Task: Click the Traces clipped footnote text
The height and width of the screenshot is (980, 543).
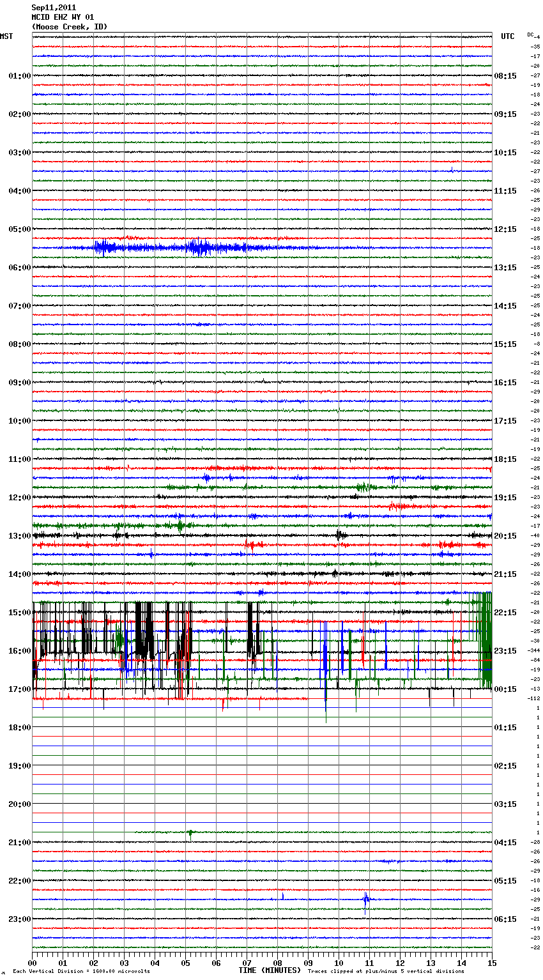Action: [x=386, y=972]
